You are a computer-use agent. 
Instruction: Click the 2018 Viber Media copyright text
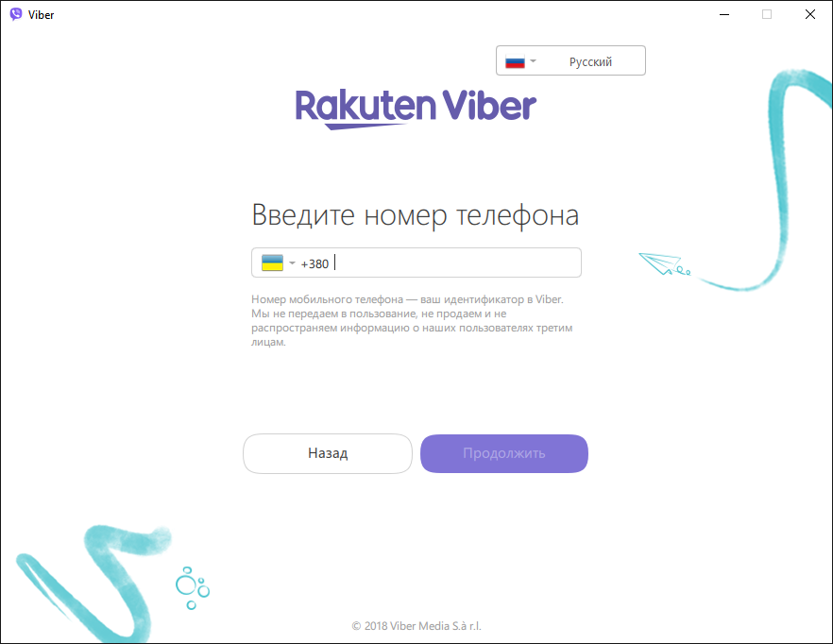point(416,626)
